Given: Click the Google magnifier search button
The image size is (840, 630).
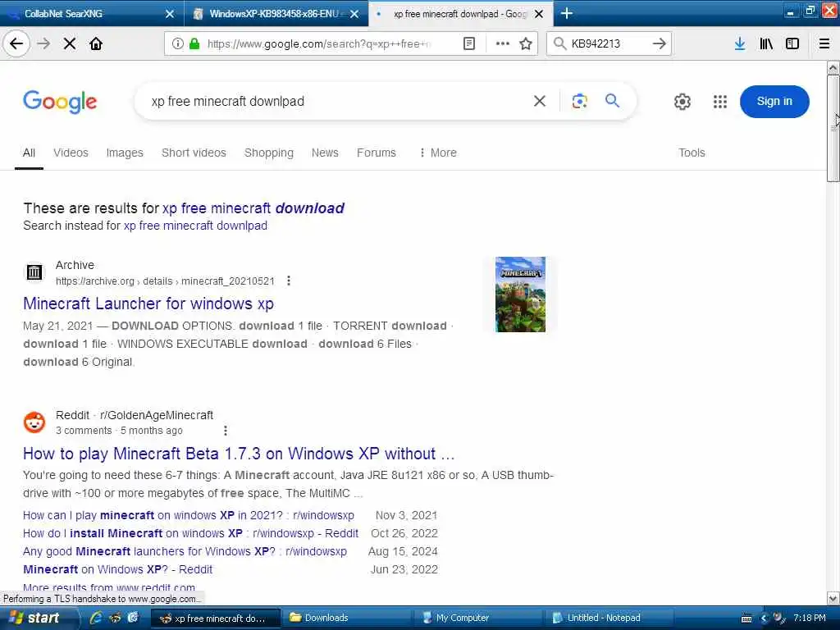Looking at the screenshot, I should click(612, 100).
